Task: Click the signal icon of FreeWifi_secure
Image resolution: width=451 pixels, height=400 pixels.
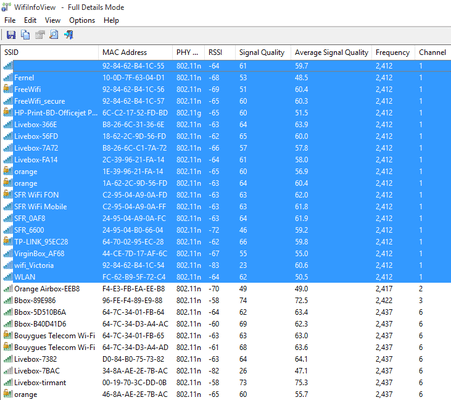Action: [x=8, y=101]
